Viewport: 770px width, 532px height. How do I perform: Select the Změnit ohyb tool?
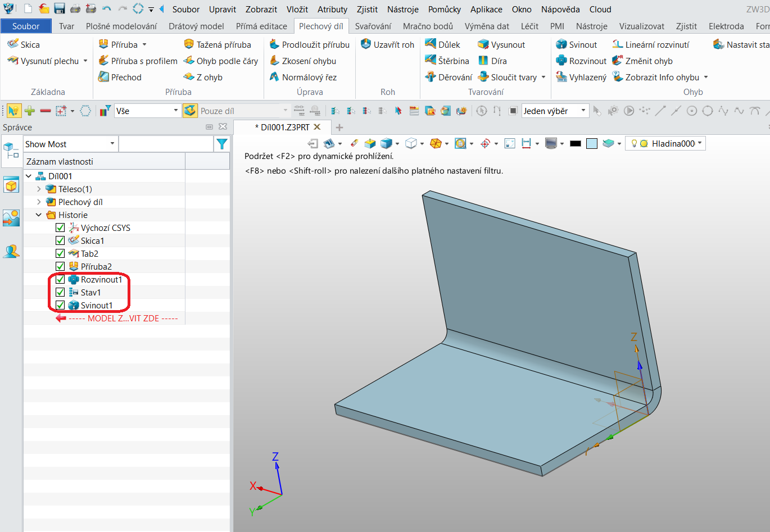pos(642,61)
